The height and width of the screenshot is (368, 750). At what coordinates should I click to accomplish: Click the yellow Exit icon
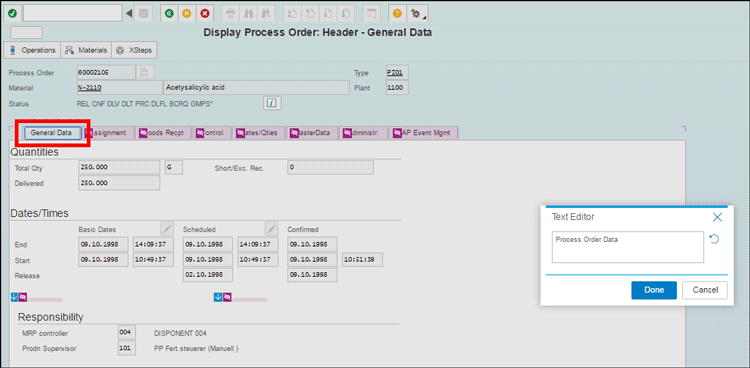[187, 13]
